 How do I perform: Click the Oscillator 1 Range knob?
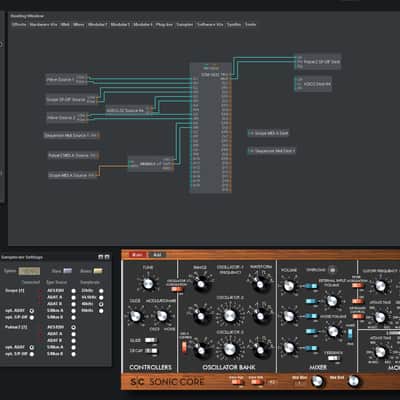point(200,284)
